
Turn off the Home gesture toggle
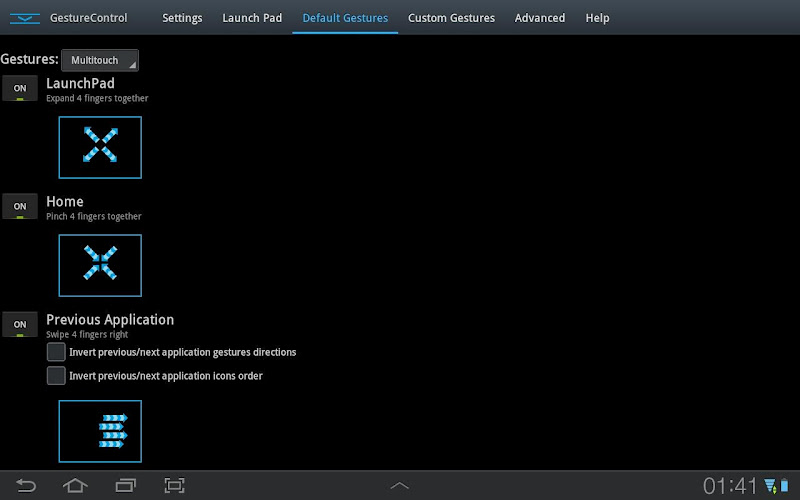(20, 206)
